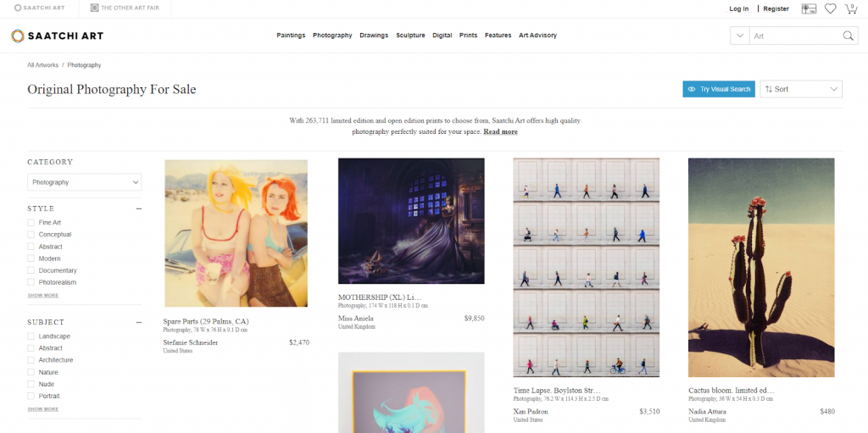Show more subject options

tap(43, 409)
